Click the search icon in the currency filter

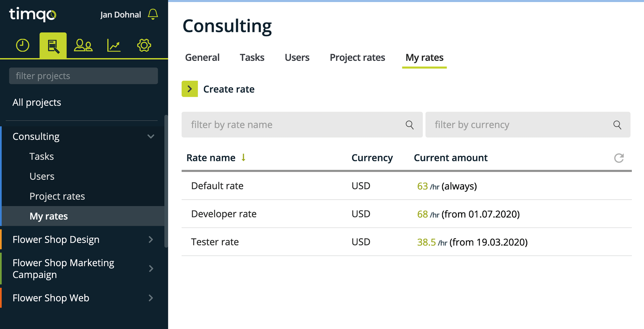pyautogui.click(x=617, y=125)
